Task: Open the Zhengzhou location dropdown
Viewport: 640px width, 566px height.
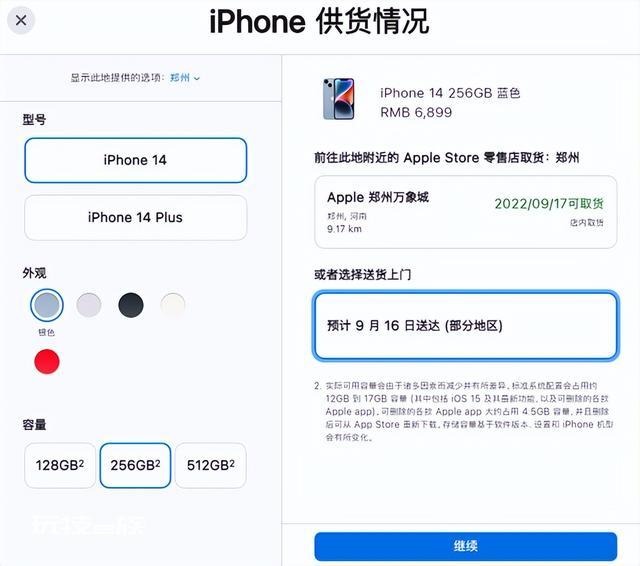Action: 185,78
